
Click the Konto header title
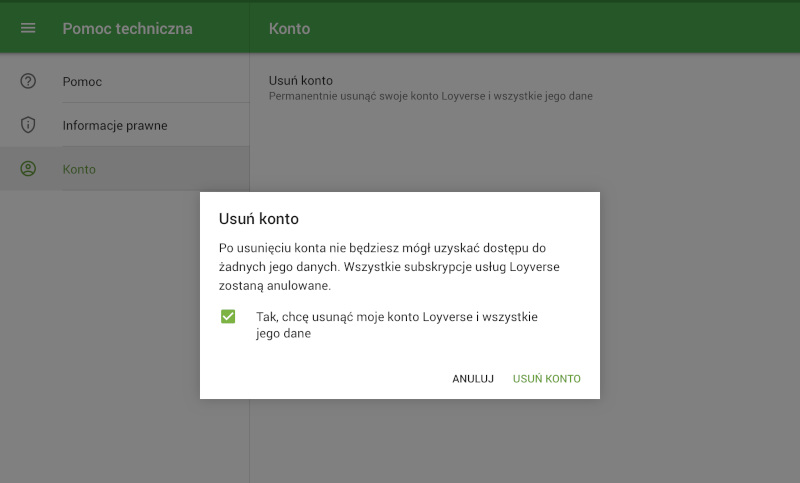(289, 29)
